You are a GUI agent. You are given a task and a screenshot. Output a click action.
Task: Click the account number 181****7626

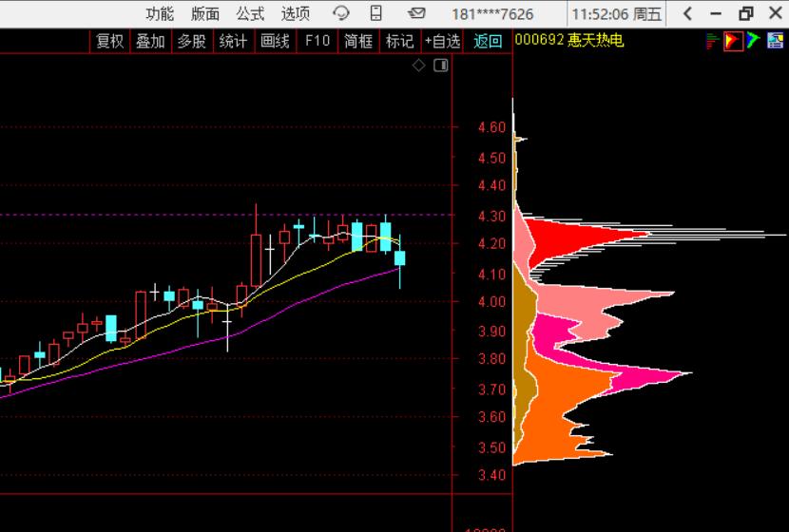pos(492,14)
